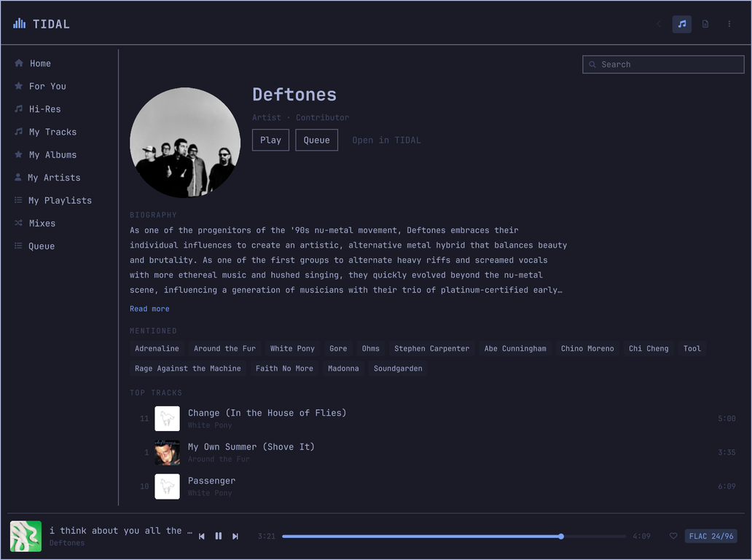The height and width of the screenshot is (560, 752).
Task: Click the My Artists person icon
Action: (18, 178)
